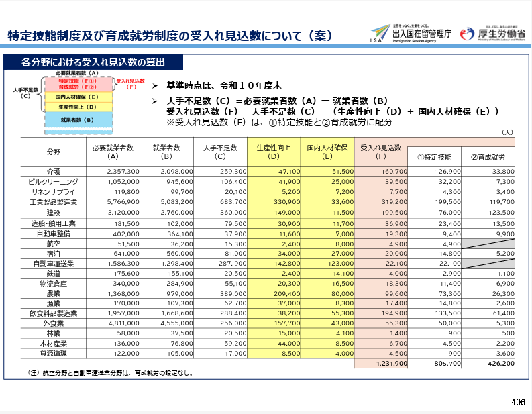Click the 出入国在留管理庁 agency name
This screenshot has width=532, height=414.
click(421, 32)
